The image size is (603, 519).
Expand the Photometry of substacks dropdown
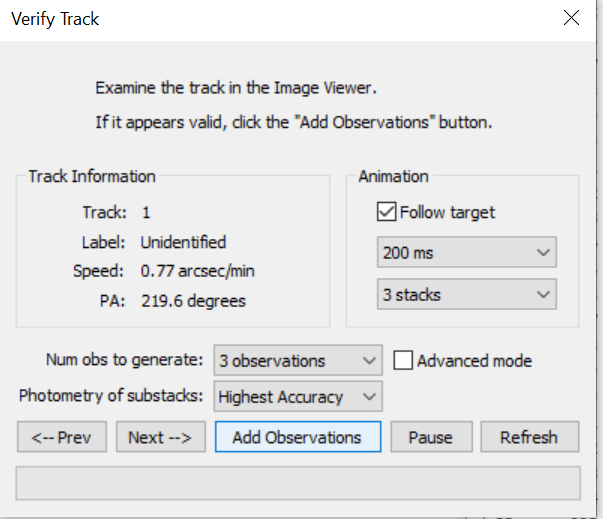click(298, 397)
